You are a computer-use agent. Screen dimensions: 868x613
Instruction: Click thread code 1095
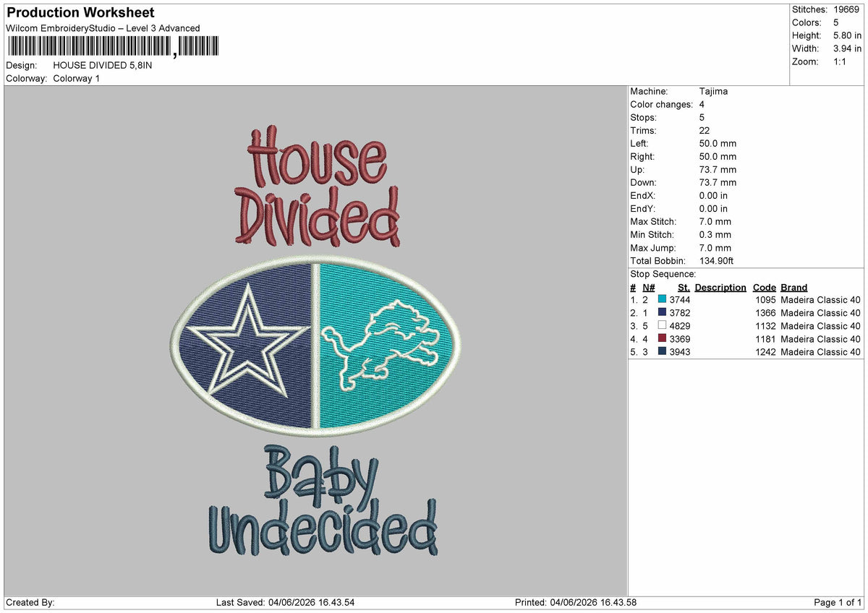coord(765,300)
